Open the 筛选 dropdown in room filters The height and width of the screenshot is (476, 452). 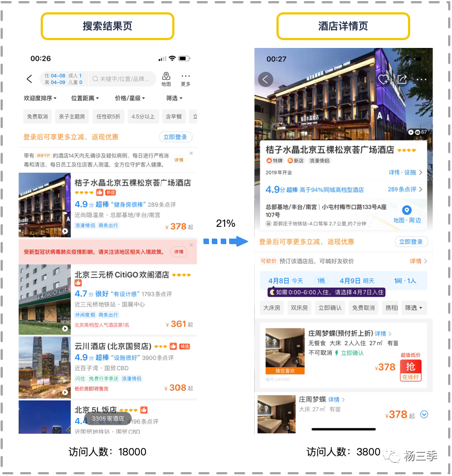(x=414, y=308)
